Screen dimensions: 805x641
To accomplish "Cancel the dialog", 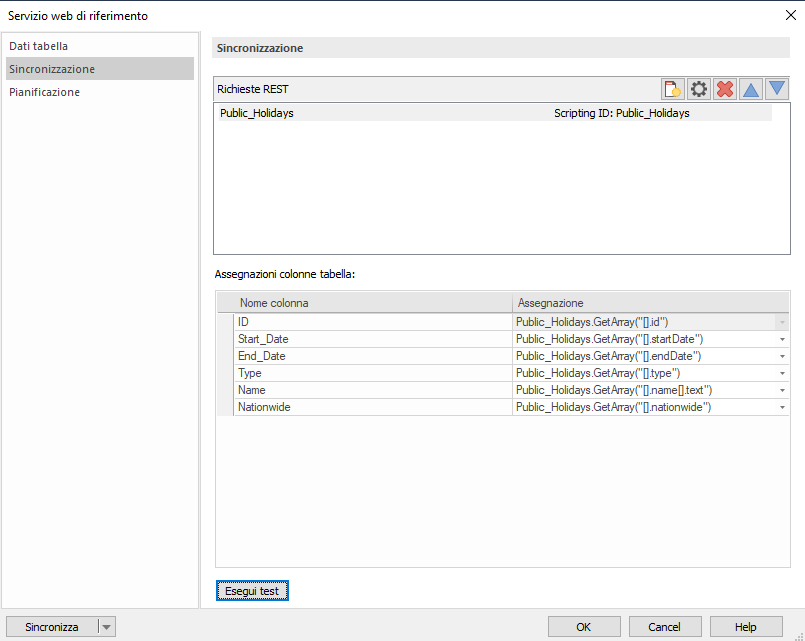I will [664, 626].
